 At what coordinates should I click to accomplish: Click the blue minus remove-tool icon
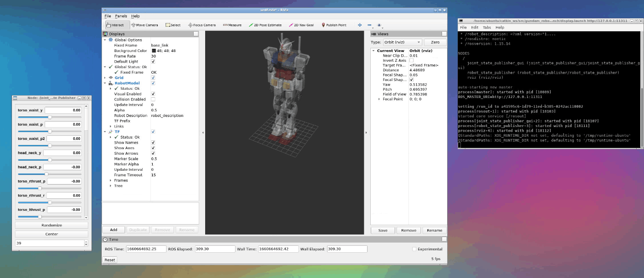[369, 25]
